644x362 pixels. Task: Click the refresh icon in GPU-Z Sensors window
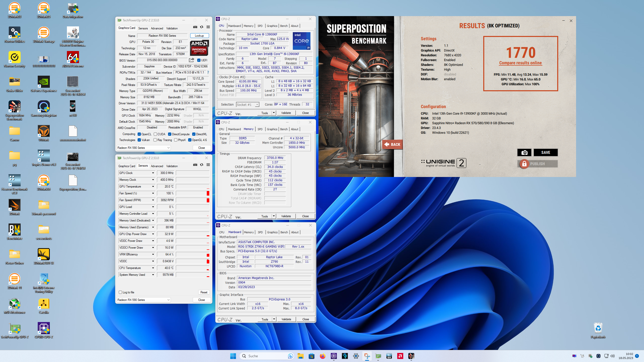tap(202, 165)
